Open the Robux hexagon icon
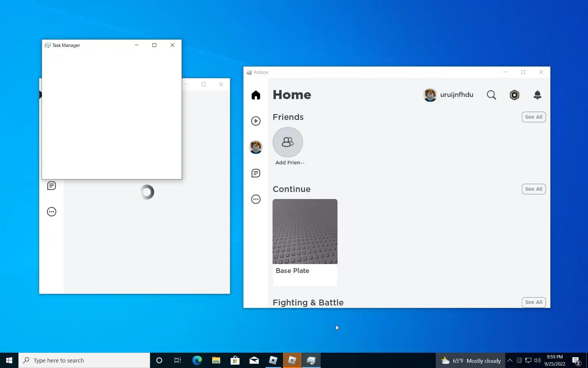 tap(514, 95)
